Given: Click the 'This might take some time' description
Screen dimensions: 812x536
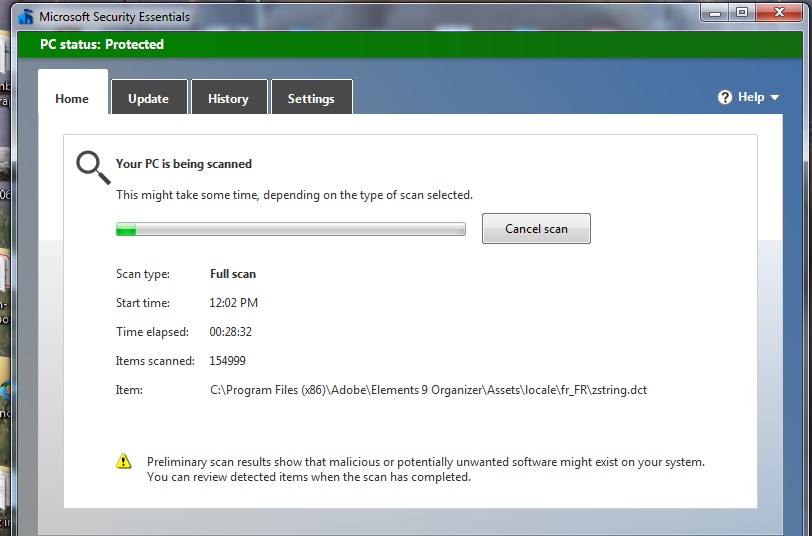Looking at the screenshot, I should click(294, 195).
